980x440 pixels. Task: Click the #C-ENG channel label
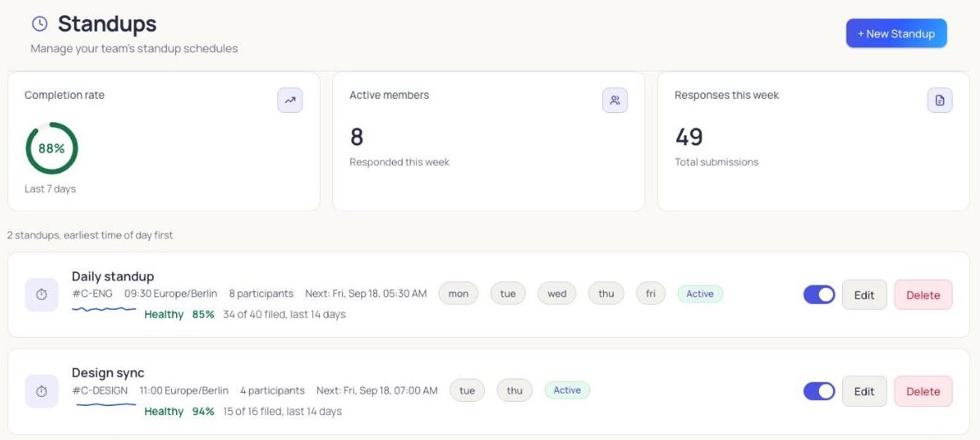92,294
